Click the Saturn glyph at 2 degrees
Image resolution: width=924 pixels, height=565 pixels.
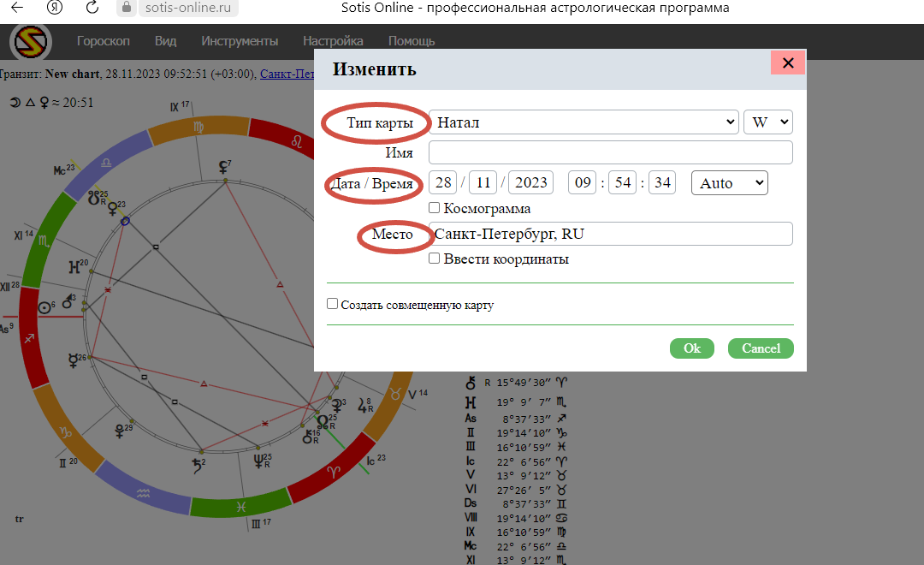[x=198, y=467]
